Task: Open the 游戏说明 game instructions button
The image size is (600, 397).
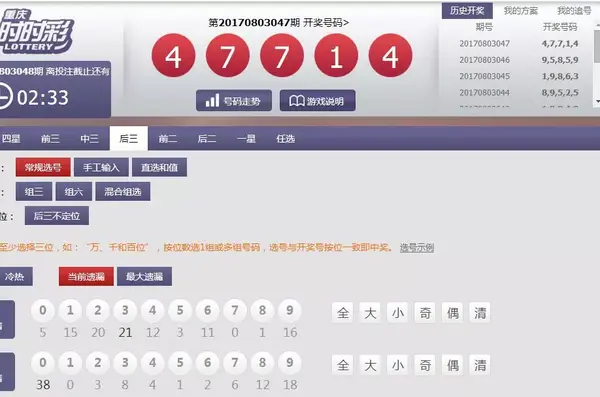Action: (318, 101)
